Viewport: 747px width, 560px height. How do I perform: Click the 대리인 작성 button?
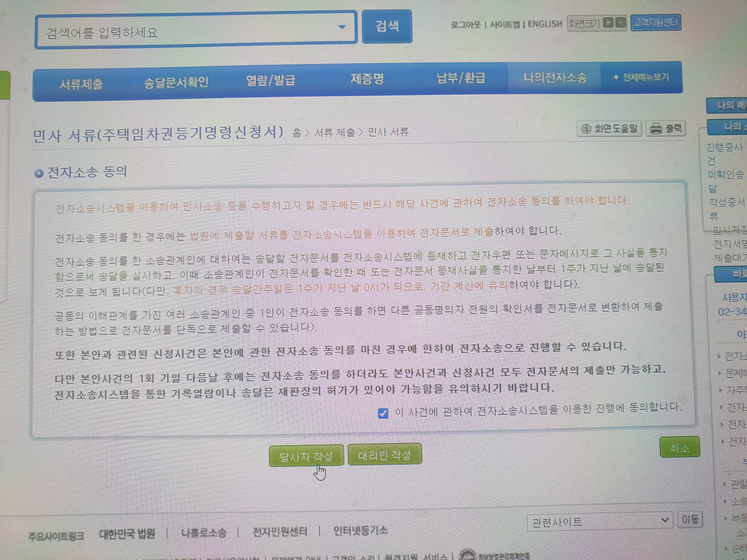384,455
